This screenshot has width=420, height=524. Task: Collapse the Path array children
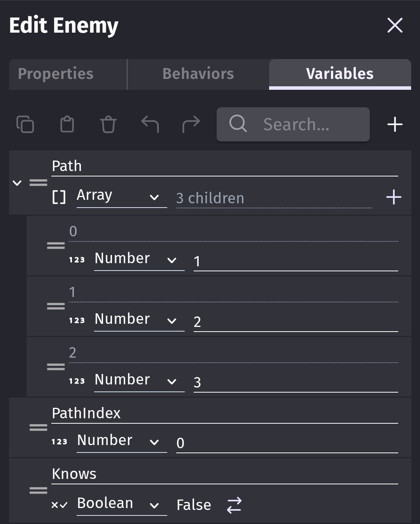pos(17,183)
